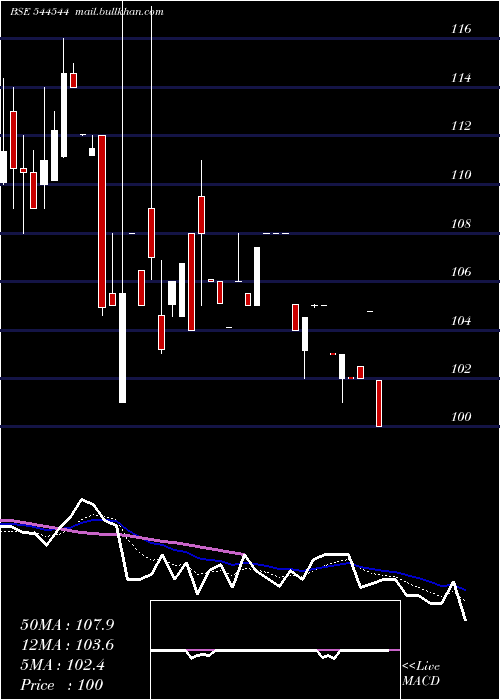Screen dimensions: 500x700
Task: Click the 104 price axis label
Action: 461,321
